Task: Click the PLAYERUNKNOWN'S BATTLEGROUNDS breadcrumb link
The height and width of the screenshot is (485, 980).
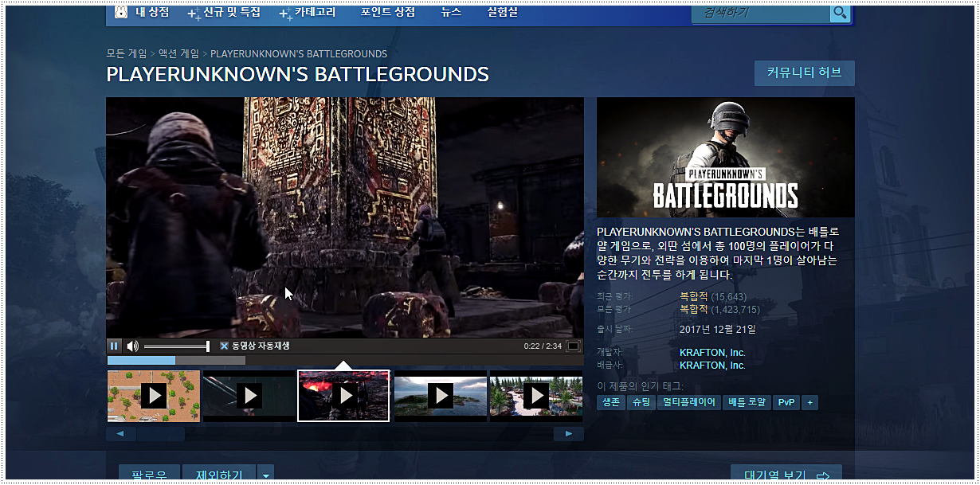Action: tap(299, 54)
